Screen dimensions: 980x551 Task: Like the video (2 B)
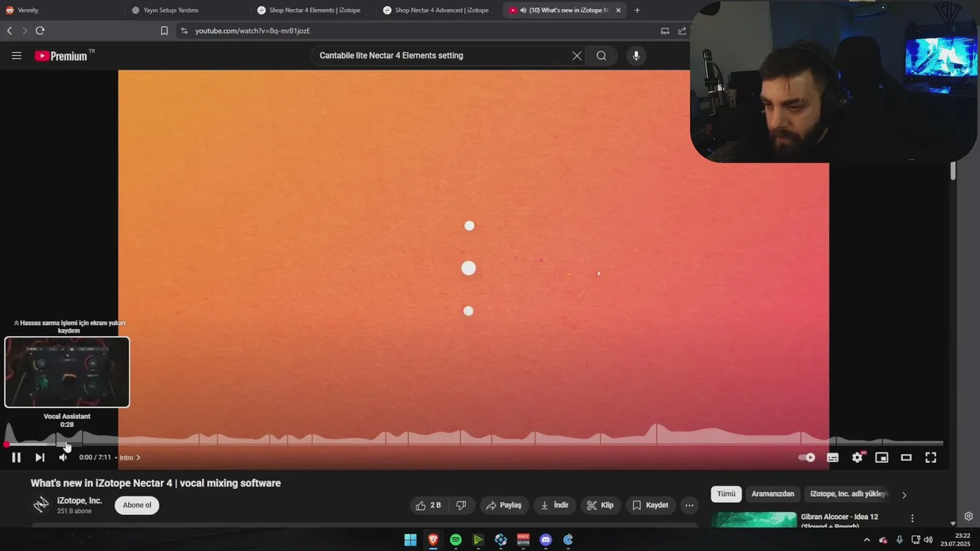[x=429, y=505]
